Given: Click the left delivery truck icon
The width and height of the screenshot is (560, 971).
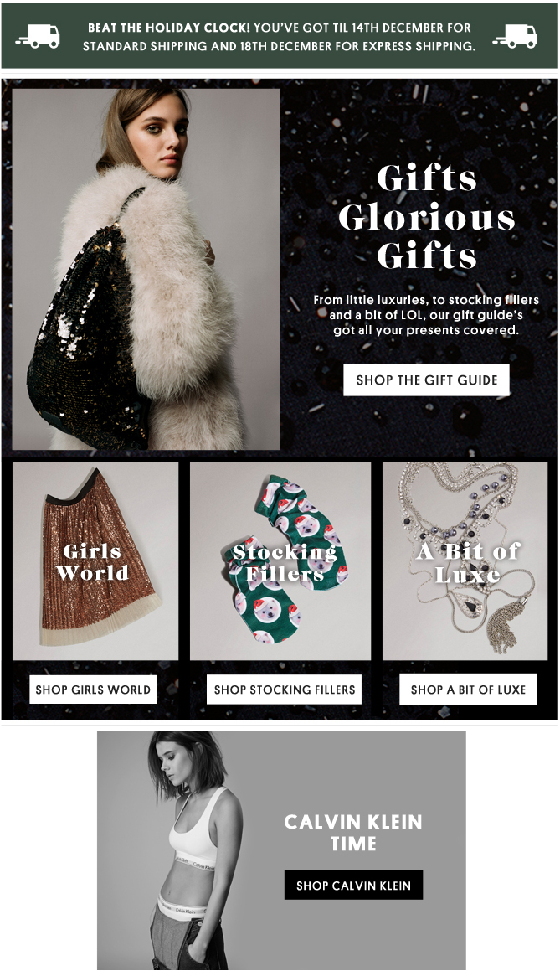Looking at the screenshot, I should point(39,37).
